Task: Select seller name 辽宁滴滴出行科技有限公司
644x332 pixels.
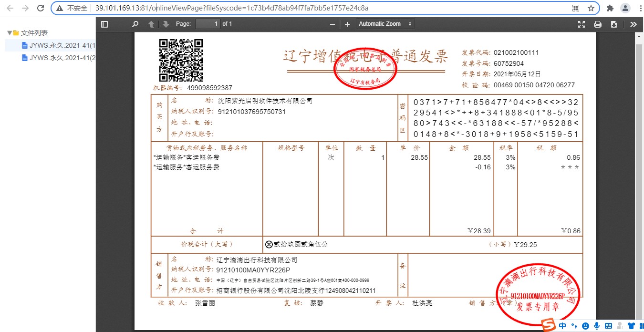Action: click(x=258, y=260)
